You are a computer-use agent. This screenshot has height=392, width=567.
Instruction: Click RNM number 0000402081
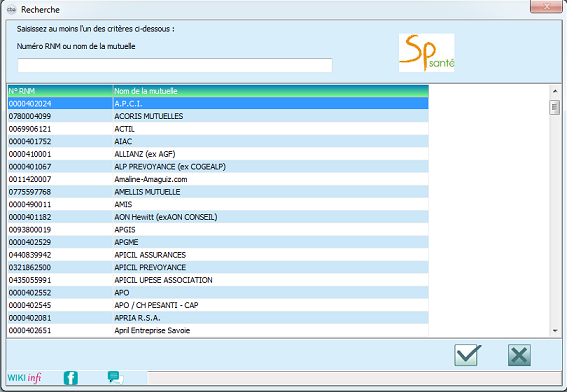coord(30,318)
